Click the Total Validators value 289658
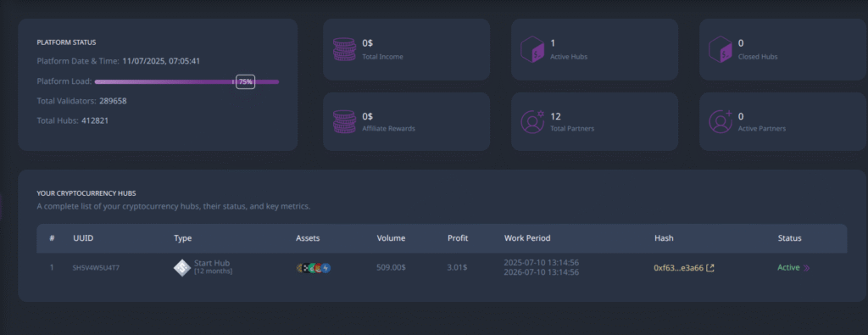868x335 pixels. pos(114,101)
